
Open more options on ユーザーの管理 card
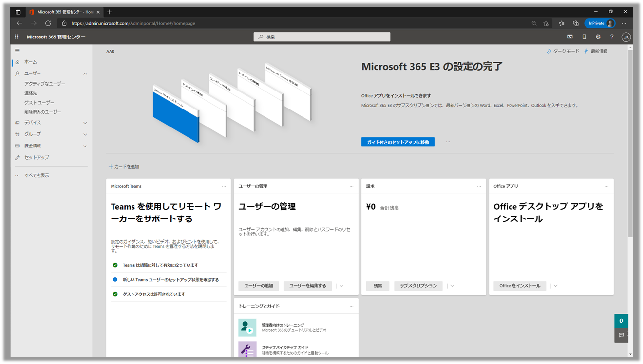coord(352,186)
